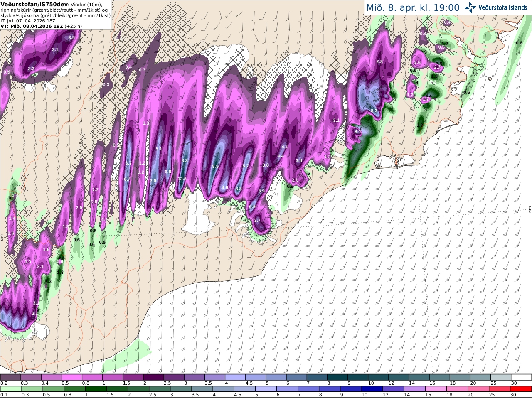Viewport: 532px width, 398px height.
Task: Select the forecast time label Mið. 8. apr. kl. 19:00
Action: [413, 7]
